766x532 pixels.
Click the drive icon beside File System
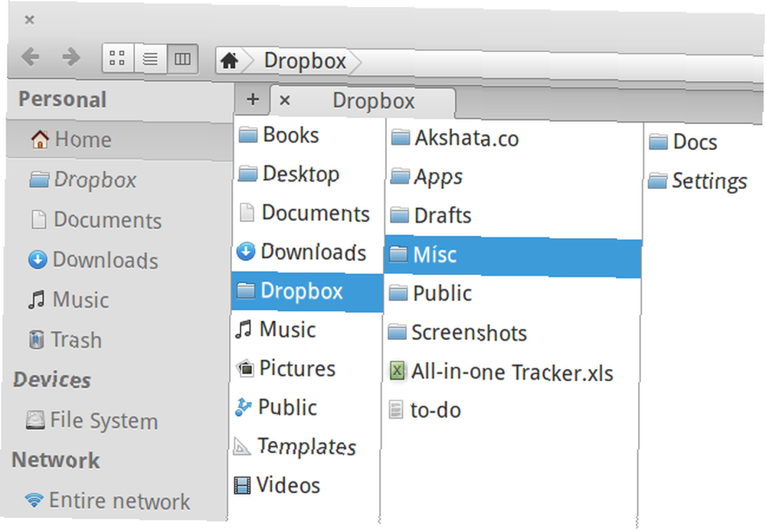click(35, 419)
